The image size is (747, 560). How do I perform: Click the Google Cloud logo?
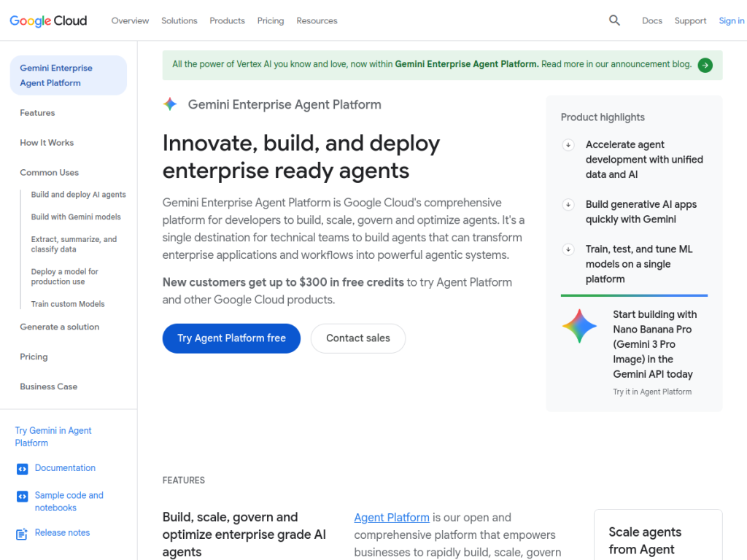pyautogui.click(x=48, y=20)
